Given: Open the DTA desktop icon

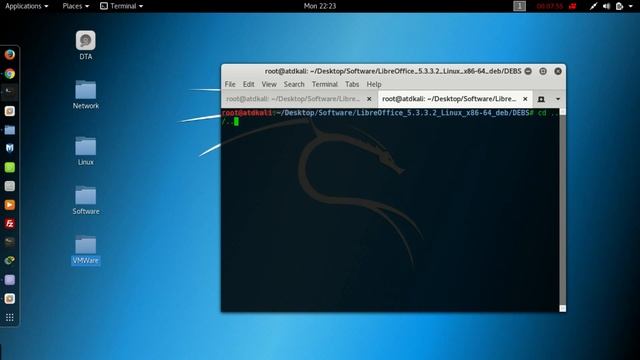Looking at the screenshot, I should click(x=86, y=45).
